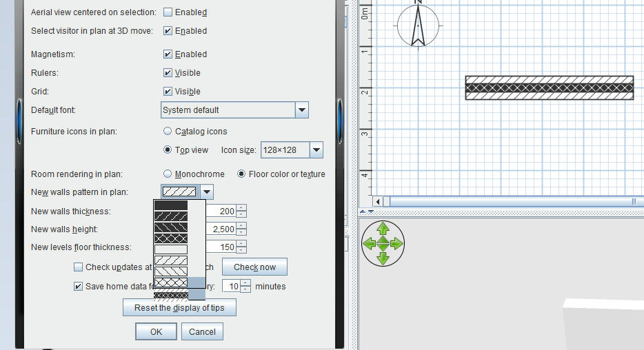Choose the solid black wall pattern

pyautogui.click(x=171, y=205)
